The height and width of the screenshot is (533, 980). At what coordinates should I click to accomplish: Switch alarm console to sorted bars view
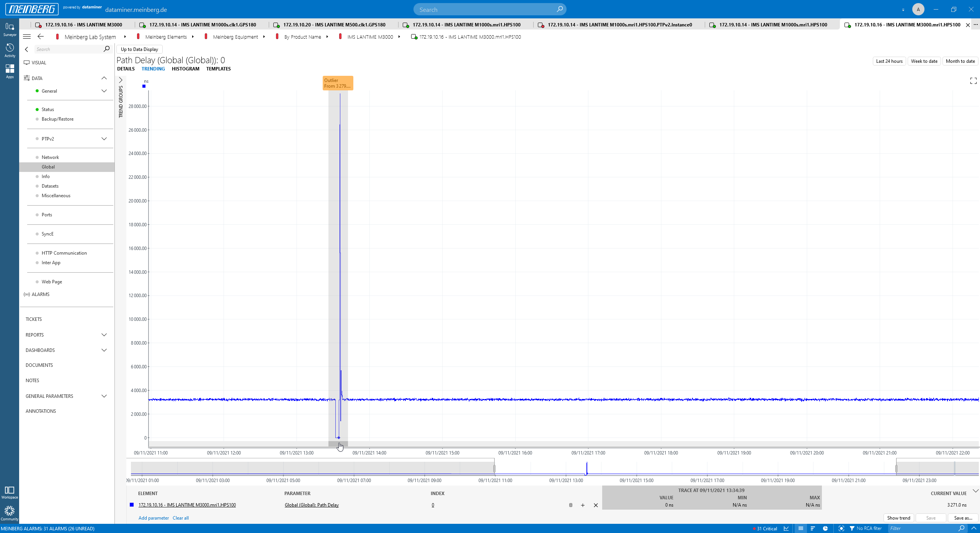click(x=813, y=528)
